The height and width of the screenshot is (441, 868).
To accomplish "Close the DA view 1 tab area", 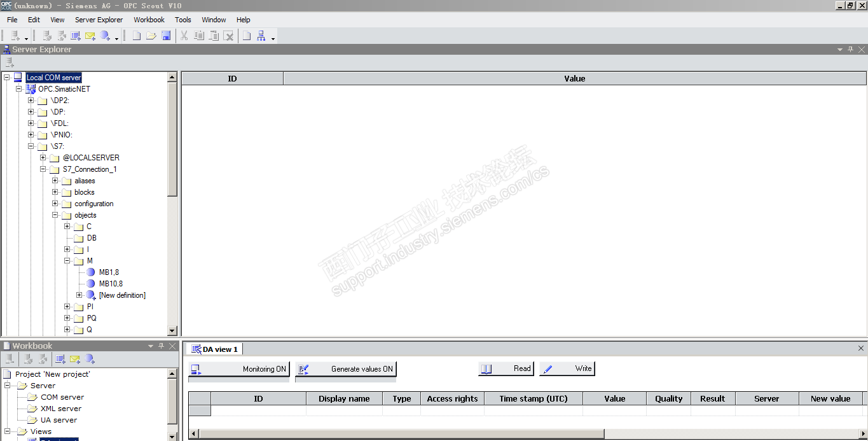I will coord(861,348).
